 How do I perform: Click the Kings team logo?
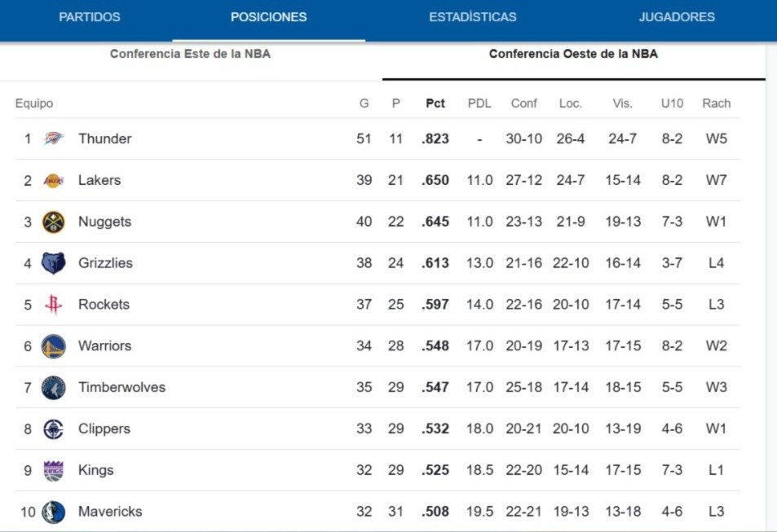point(54,471)
